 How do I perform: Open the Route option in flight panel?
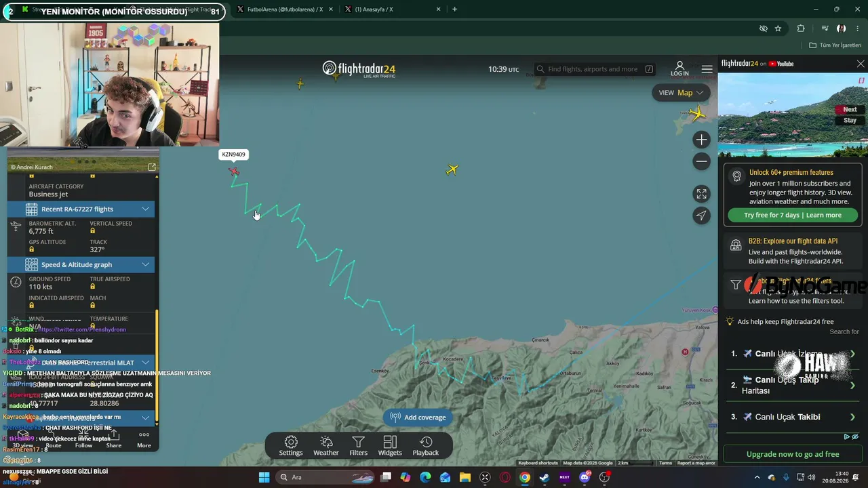(54, 439)
